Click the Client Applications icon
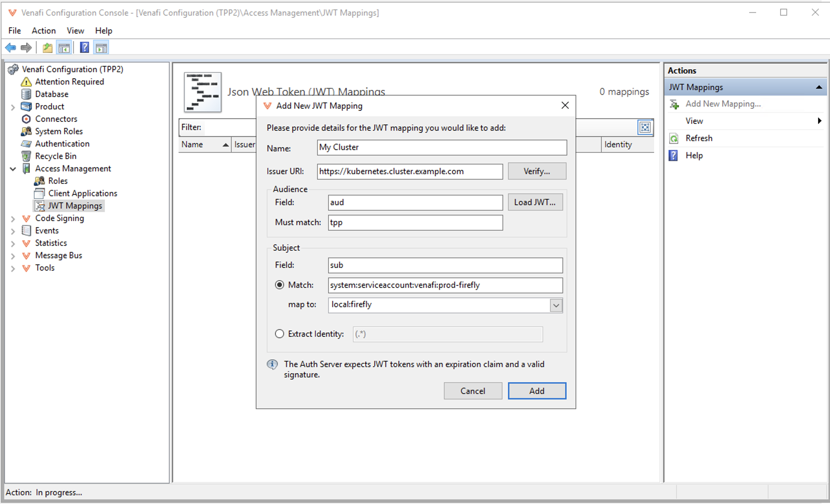This screenshot has width=830, height=504. 39,193
